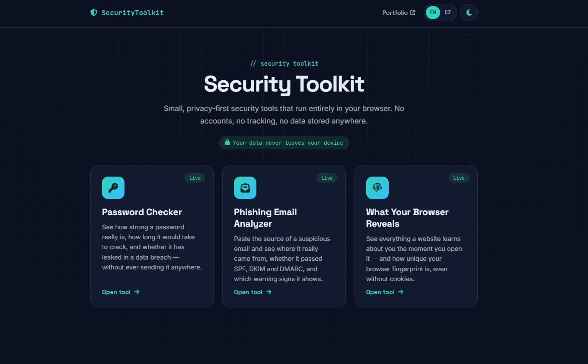Click the external-link icon beside Portfolio

coord(413,13)
